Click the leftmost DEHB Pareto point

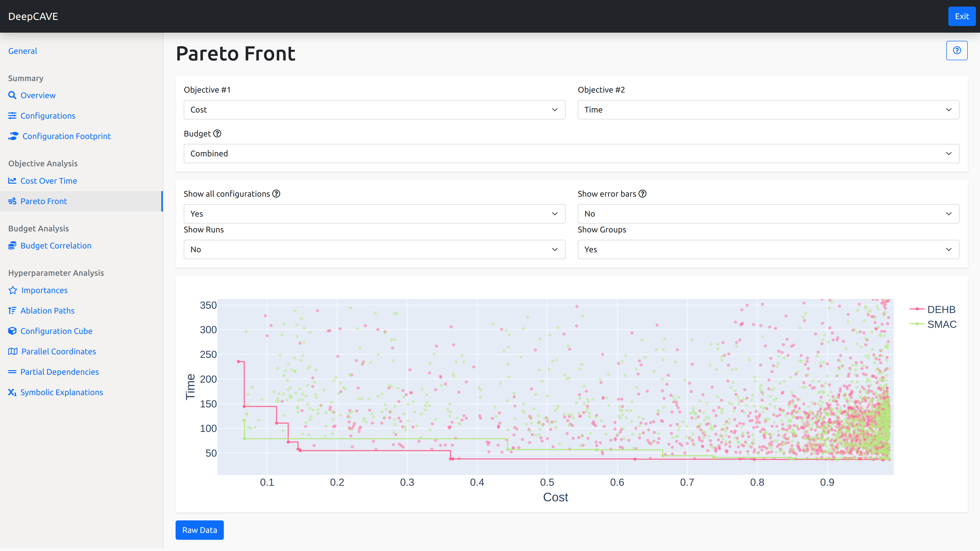coord(239,361)
